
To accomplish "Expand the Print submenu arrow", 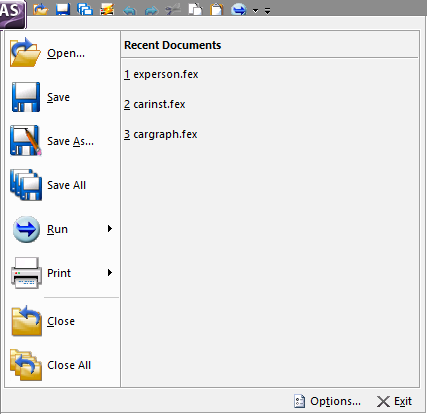I will point(110,273).
